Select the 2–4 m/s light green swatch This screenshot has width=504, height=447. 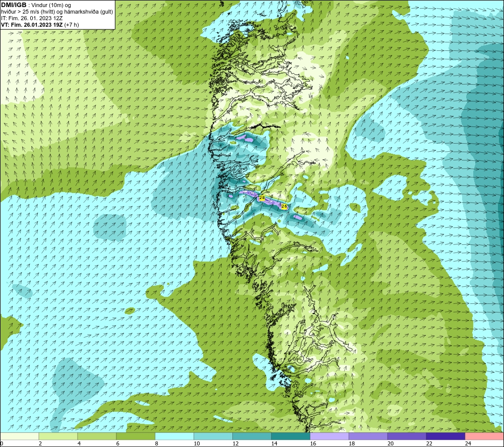pos(58,436)
